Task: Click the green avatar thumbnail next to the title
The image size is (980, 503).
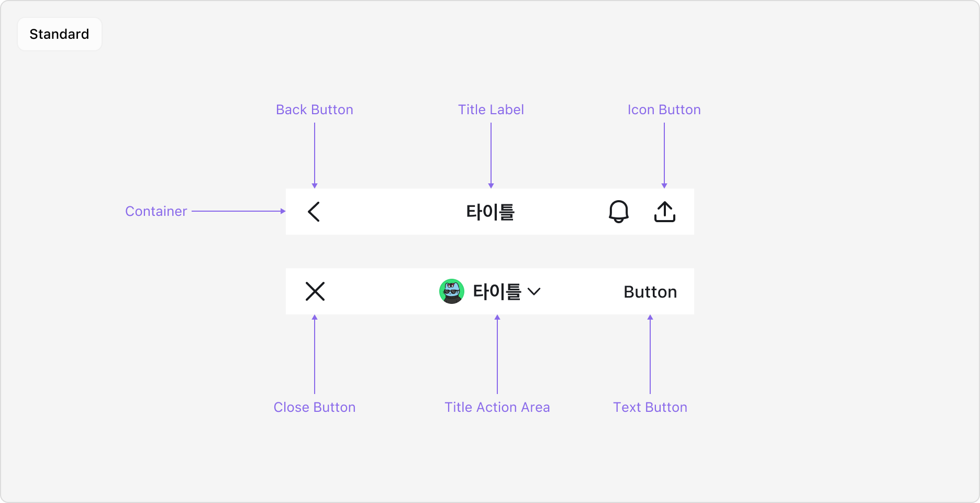Action: click(x=452, y=291)
